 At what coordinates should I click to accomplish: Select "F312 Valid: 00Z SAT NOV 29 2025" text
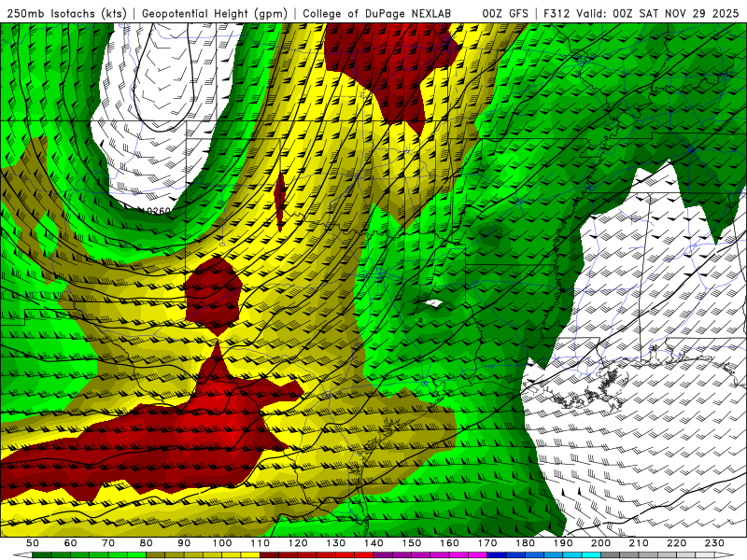[641, 13]
